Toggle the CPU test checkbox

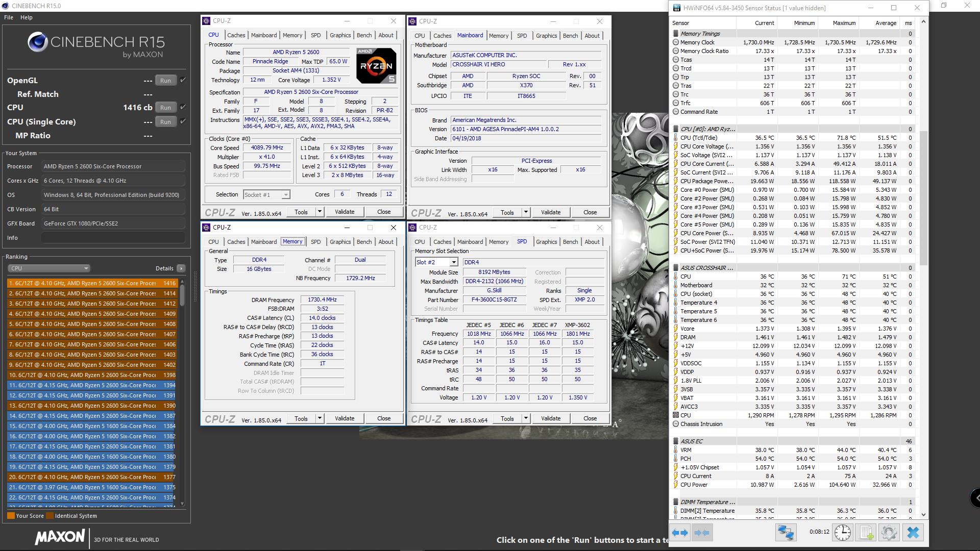(183, 107)
